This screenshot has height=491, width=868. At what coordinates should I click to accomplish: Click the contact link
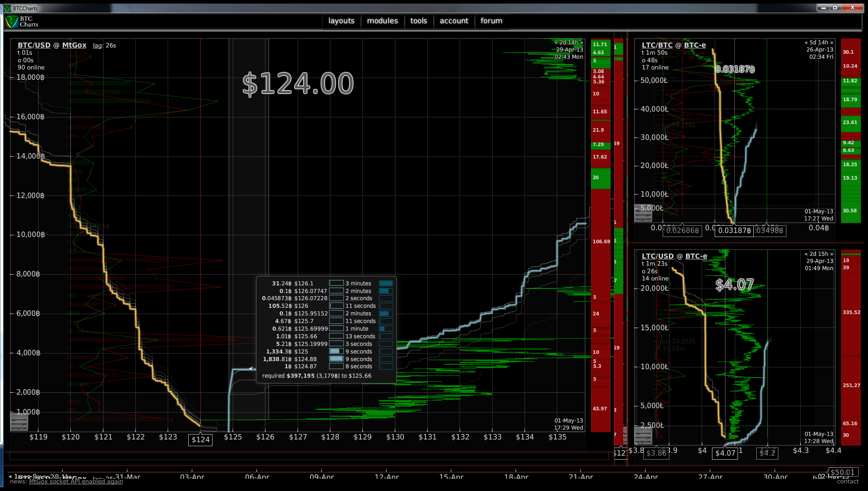pos(847,481)
